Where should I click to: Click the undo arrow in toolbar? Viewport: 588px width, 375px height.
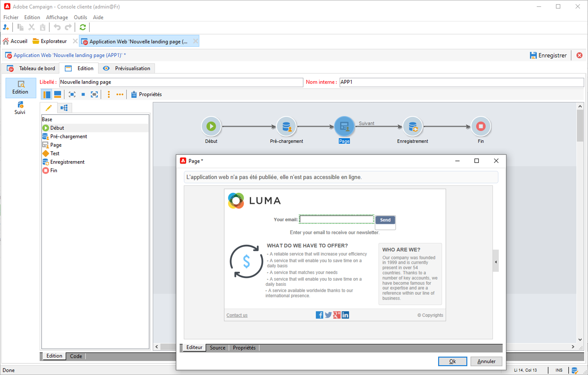[x=57, y=27]
